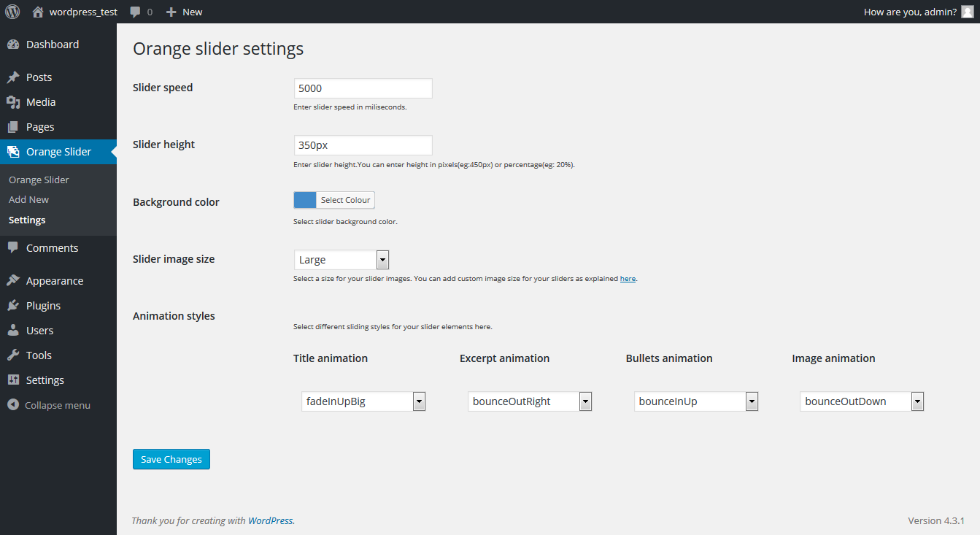Click Collapse menu text
Screen dimensions: 980x535
point(58,405)
